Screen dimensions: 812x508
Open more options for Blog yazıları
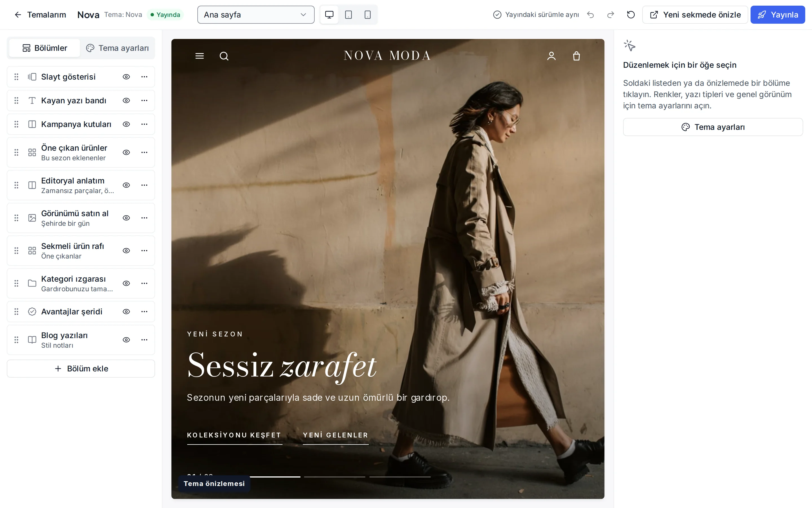pos(144,340)
